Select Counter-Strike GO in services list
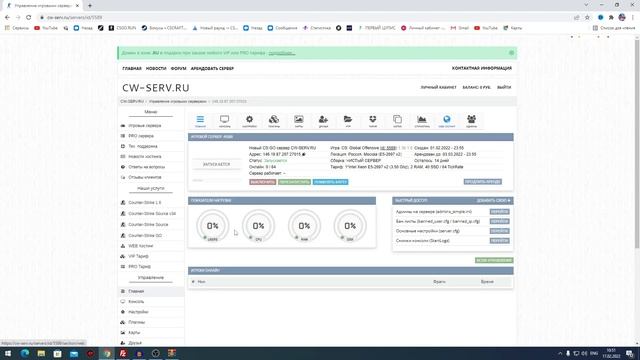640x360 pixels. pos(145,236)
